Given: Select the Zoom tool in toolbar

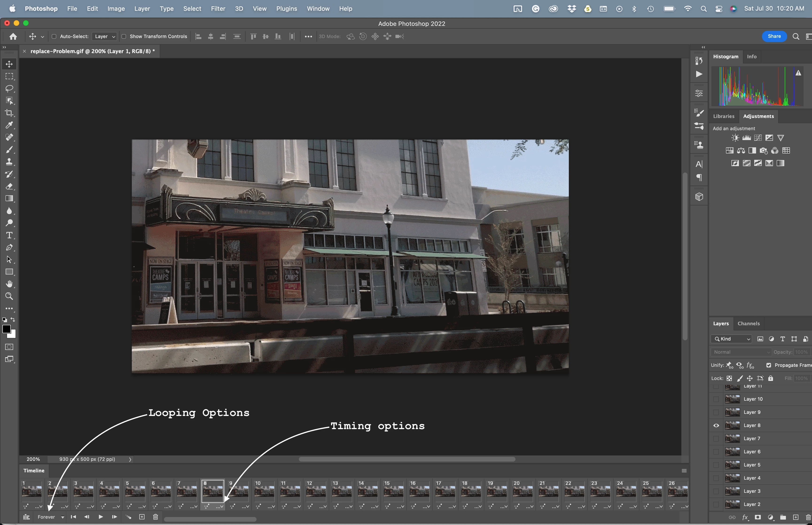Looking at the screenshot, I should (9, 296).
